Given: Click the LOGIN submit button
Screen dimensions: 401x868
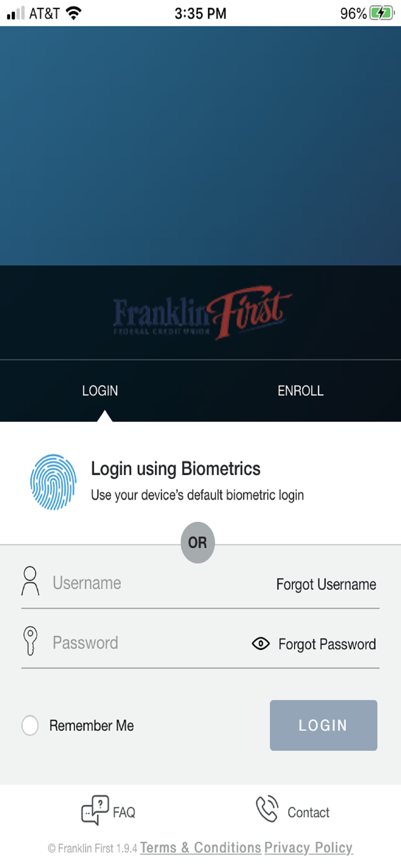Looking at the screenshot, I should pos(323,725).
